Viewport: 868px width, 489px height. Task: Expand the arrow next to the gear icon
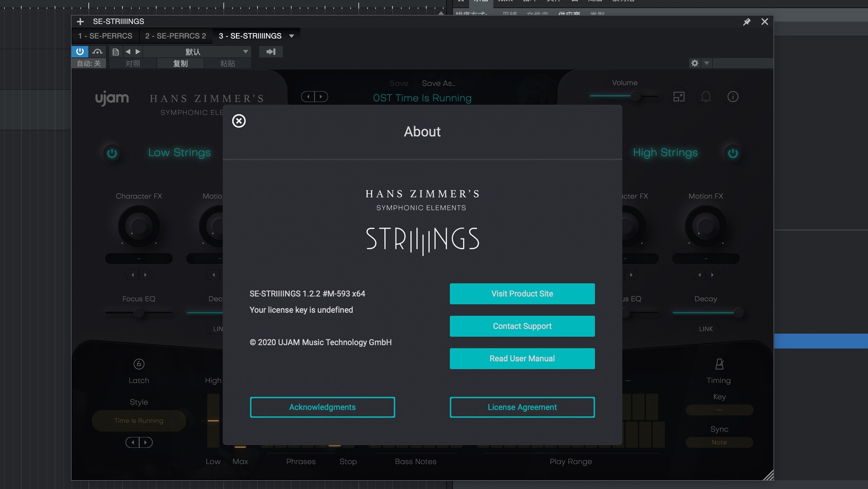coord(707,63)
